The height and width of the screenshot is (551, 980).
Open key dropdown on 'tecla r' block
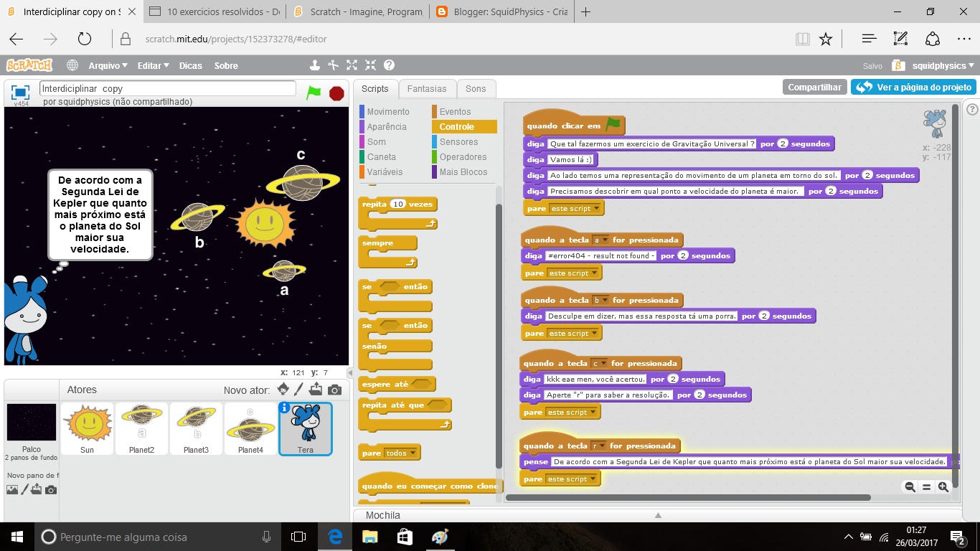click(x=598, y=446)
